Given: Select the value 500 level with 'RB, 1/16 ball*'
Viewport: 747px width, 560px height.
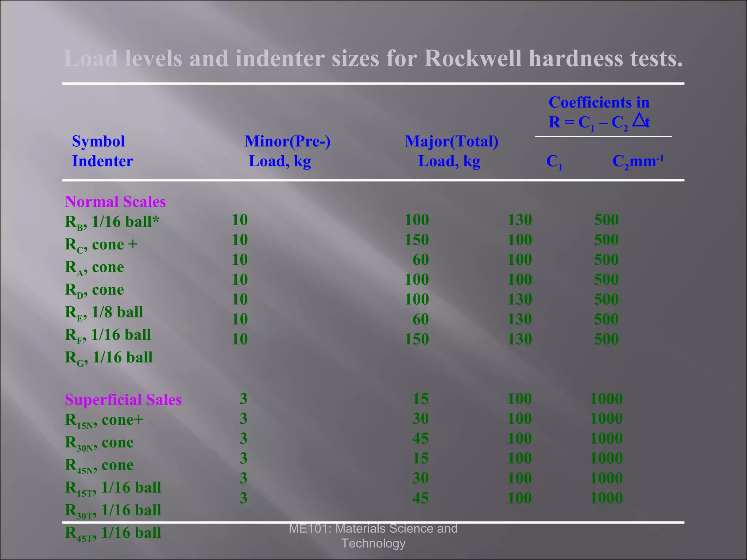Looking at the screenshot, I should tap(606, 220).
